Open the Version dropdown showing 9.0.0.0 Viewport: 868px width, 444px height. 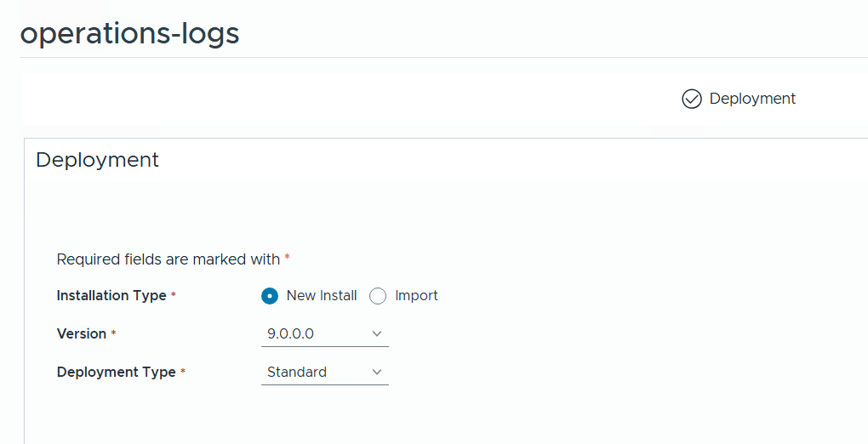pos(324,334)
